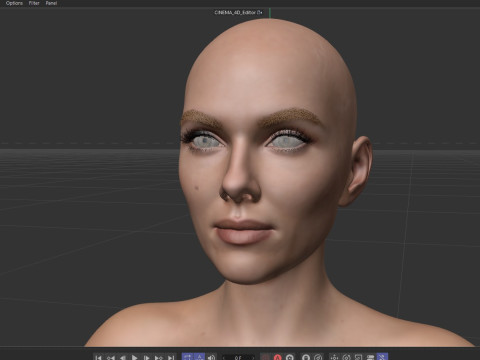
Task: Click the CINEMA_4D_Editor viewport label
Action: [x=238, y=12]
